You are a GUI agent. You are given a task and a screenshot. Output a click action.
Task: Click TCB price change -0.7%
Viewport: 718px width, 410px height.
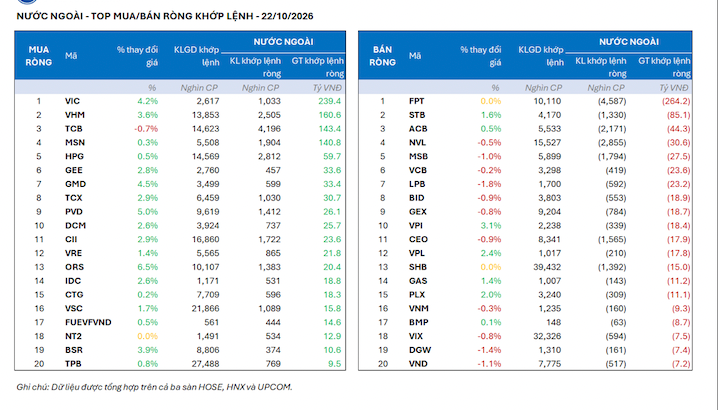146,129
